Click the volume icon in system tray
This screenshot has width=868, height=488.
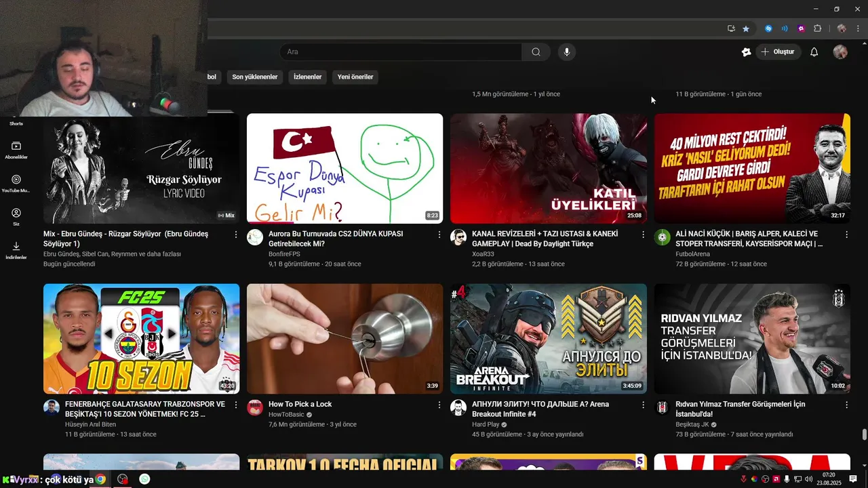[x=808, y=479]
